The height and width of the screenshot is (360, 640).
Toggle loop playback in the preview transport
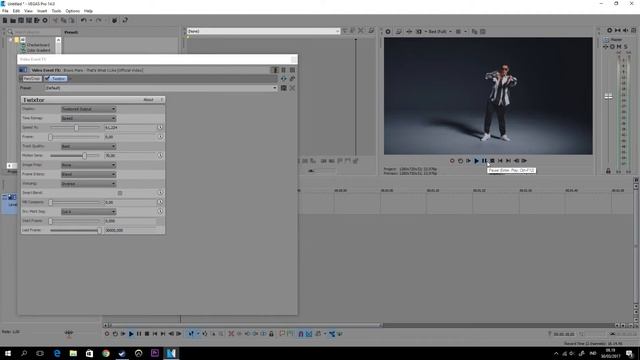(x=460, y=161)
